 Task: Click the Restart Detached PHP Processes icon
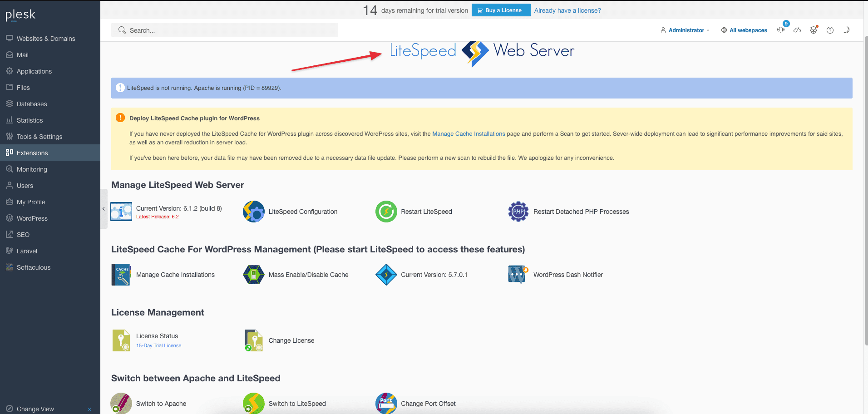[x=518, y=212]
